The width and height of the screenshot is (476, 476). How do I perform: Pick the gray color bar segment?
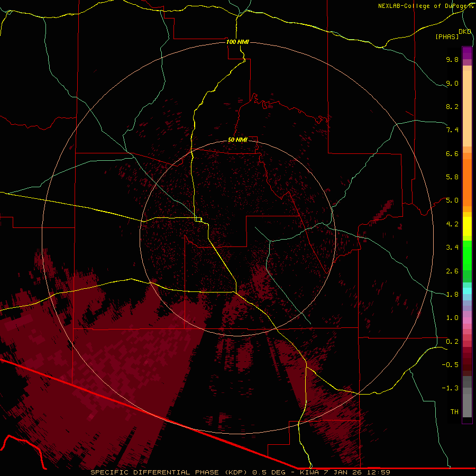(467, 406)
